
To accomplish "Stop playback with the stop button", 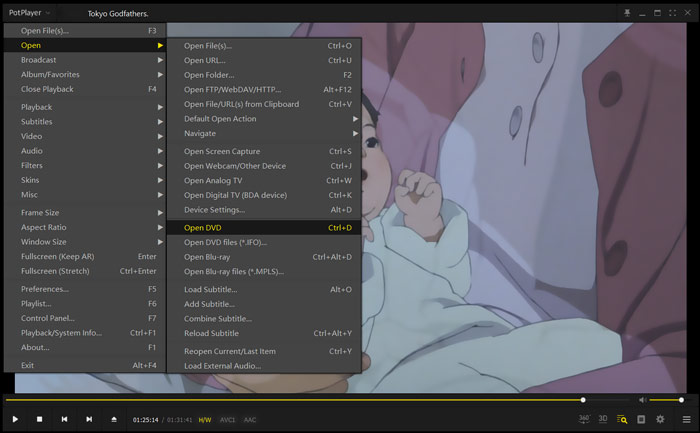I will 39,419.
